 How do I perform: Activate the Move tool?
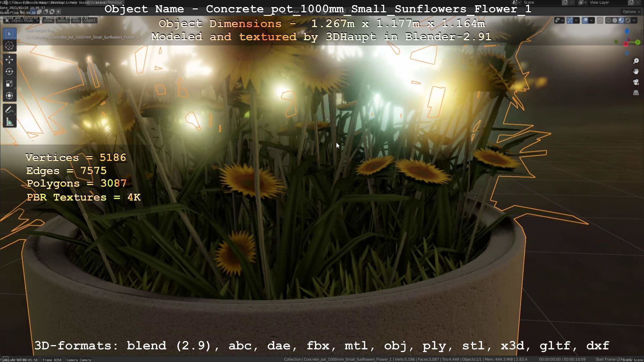pyautogui.click(x=9, y=60)
